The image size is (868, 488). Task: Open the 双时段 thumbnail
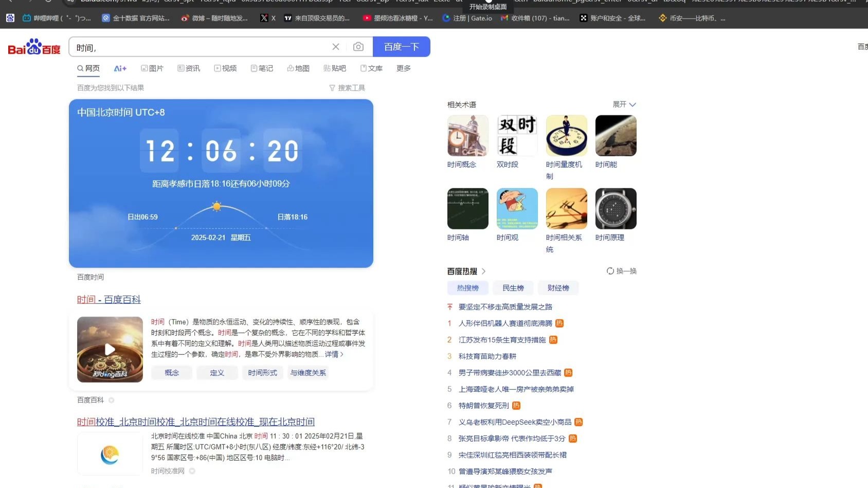517,136
